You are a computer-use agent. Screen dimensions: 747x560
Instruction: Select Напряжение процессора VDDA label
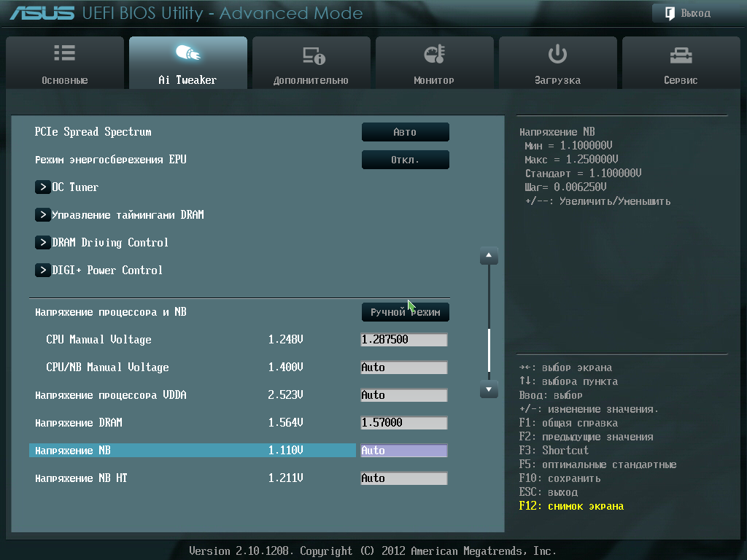coord(111,394)
